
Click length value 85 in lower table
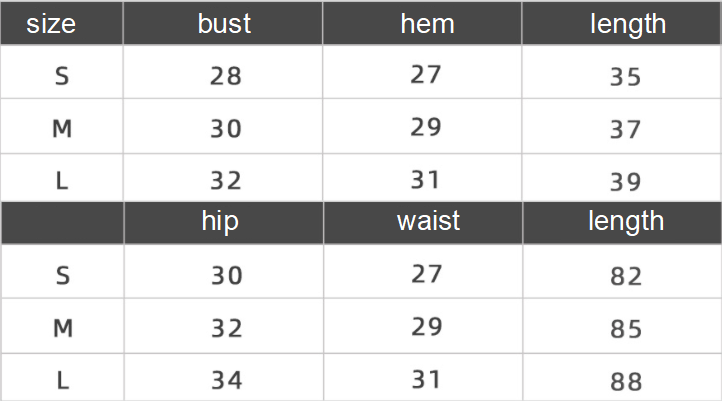(x=626, y=329)
